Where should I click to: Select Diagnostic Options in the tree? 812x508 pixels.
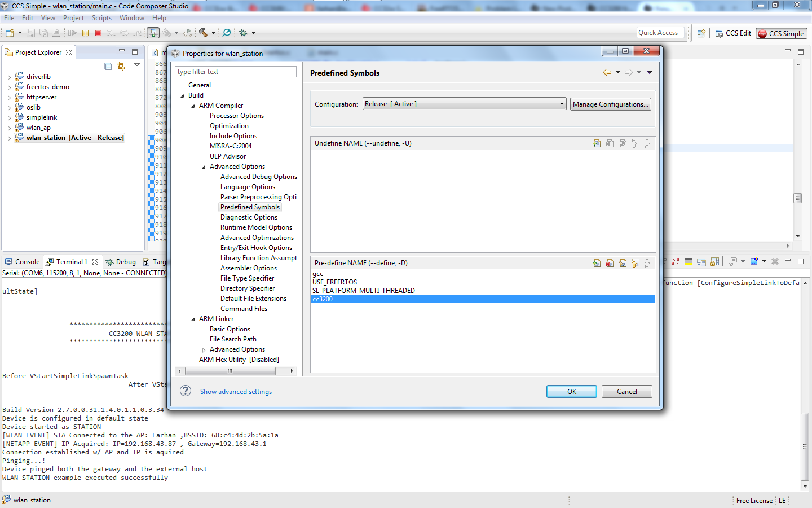point(249,217)
